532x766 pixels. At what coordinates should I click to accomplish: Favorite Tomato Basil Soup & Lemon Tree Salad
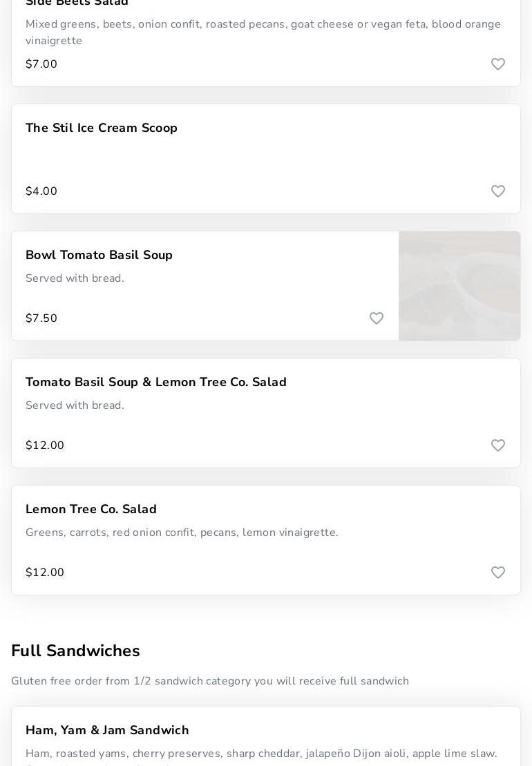coord(498,446)
